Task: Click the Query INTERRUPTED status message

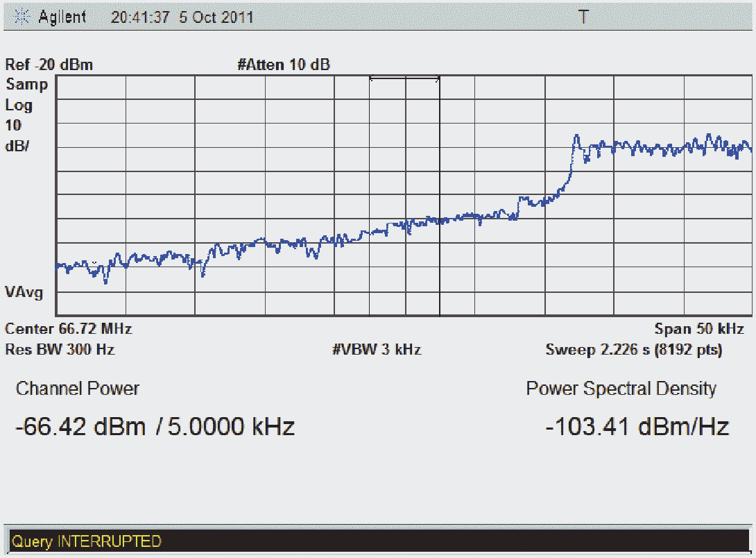Action: (87, 541)
